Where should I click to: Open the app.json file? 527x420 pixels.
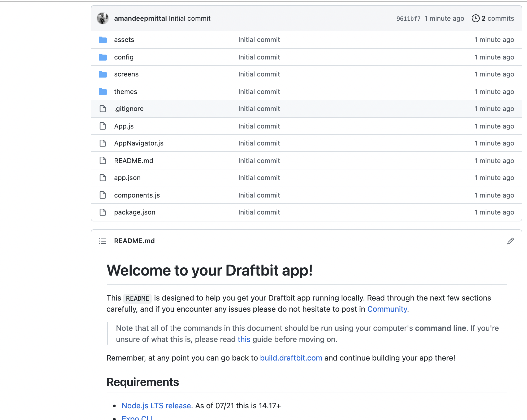[x=127, y=178]
